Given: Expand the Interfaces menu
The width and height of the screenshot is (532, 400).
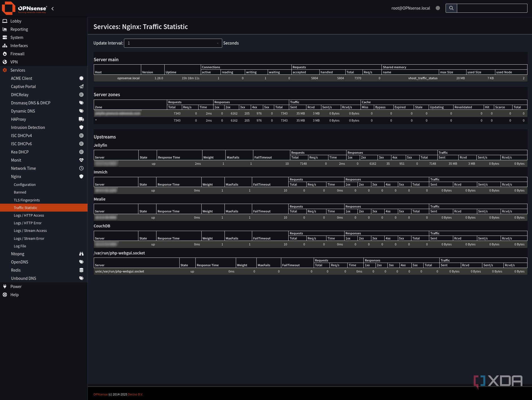Looking at the screenshot, I should point(44,45).
